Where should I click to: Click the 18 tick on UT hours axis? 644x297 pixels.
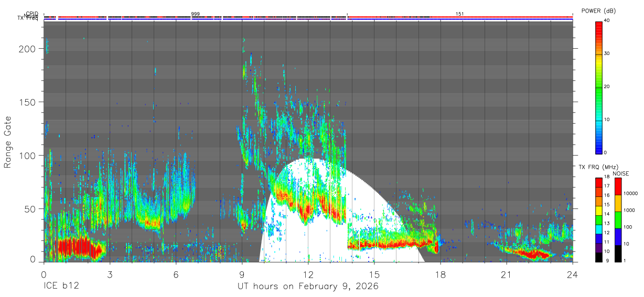(441, 274)
